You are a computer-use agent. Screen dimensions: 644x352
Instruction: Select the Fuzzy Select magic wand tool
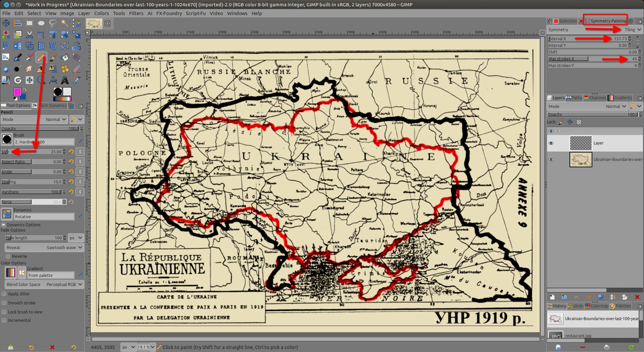pyautogui.click(x=65, y=23)
